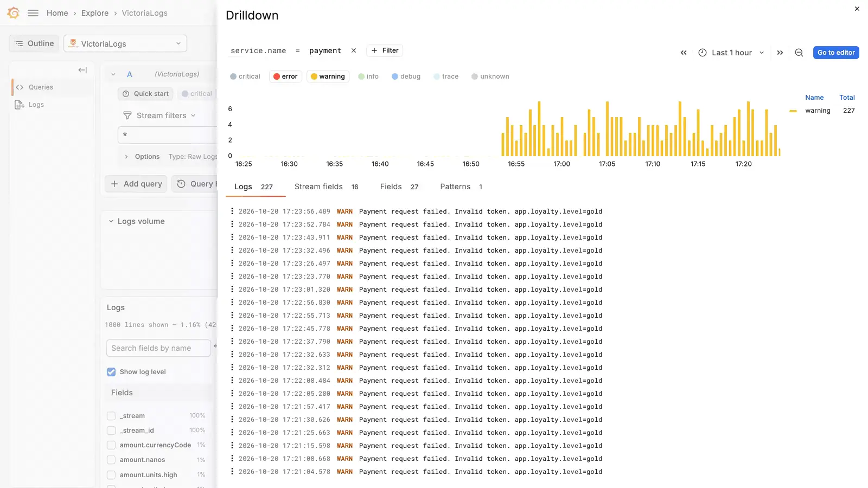Click Go to editor button
This screenshot has width=868, height=488.
836,53
